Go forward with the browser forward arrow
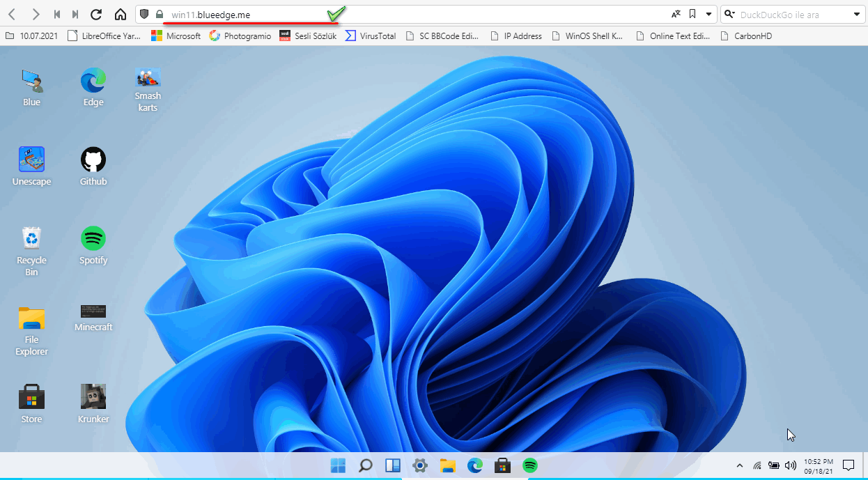Viewport: 868px width, 480px height. (36, 14)
